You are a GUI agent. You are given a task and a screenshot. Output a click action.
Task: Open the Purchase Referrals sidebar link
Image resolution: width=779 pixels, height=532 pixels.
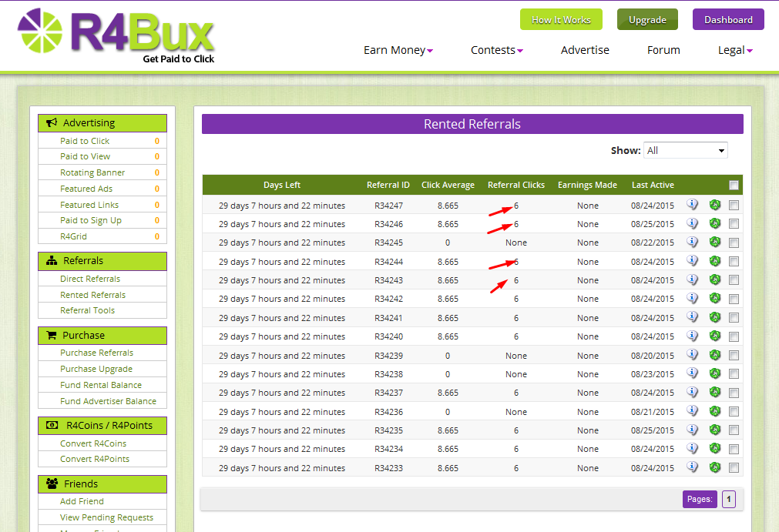(x=97, y=353)
